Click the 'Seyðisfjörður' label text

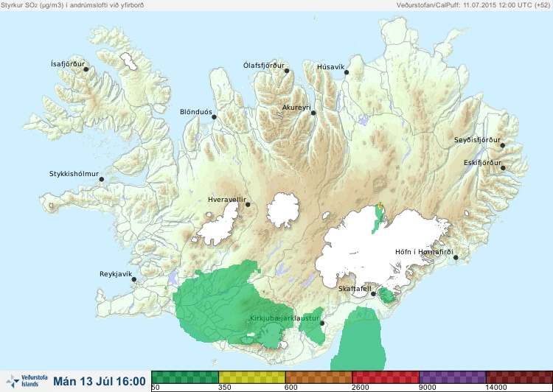click(x=477, y=140)
